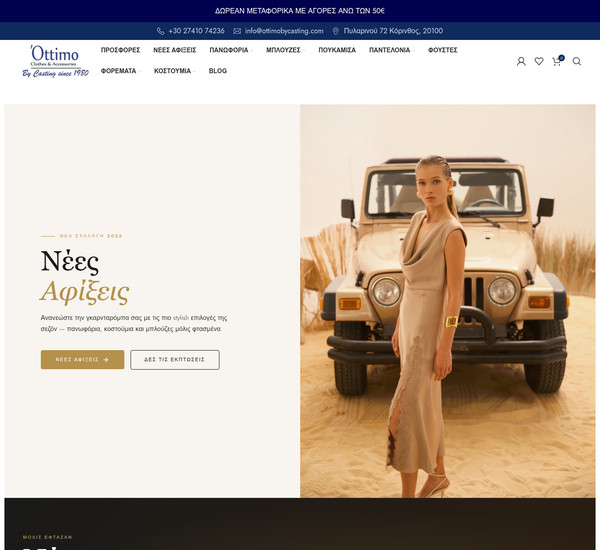600x550 pixels.
Task: Click the ΝΕΑ ΣΥΛΛΟΓΗ 2024 label
Action: pos(91,236)
